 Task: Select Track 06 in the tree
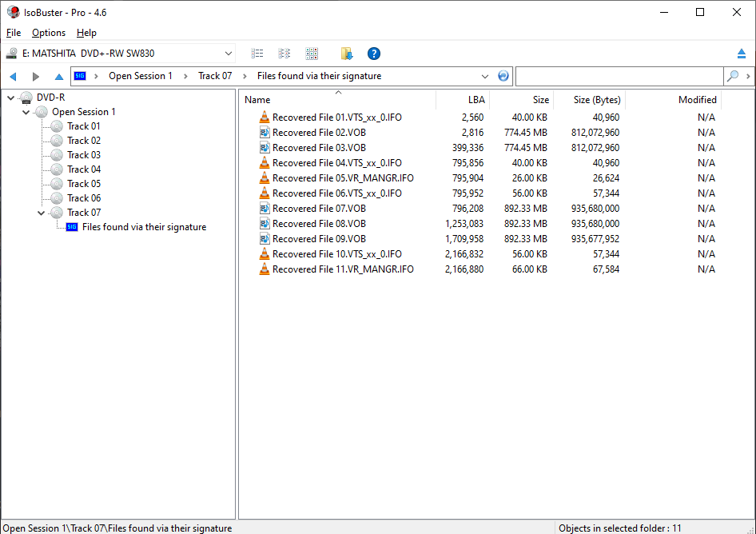(84, 198)
